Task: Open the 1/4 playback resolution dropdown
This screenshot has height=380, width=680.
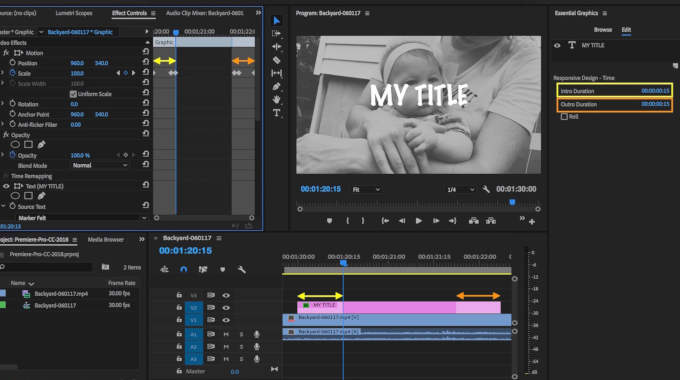Action: (x=461, y=190)
